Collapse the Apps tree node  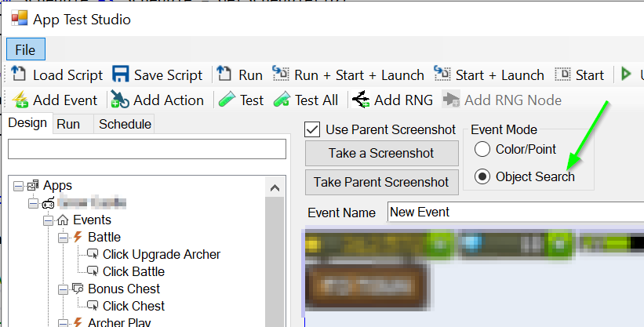point(19,186)
